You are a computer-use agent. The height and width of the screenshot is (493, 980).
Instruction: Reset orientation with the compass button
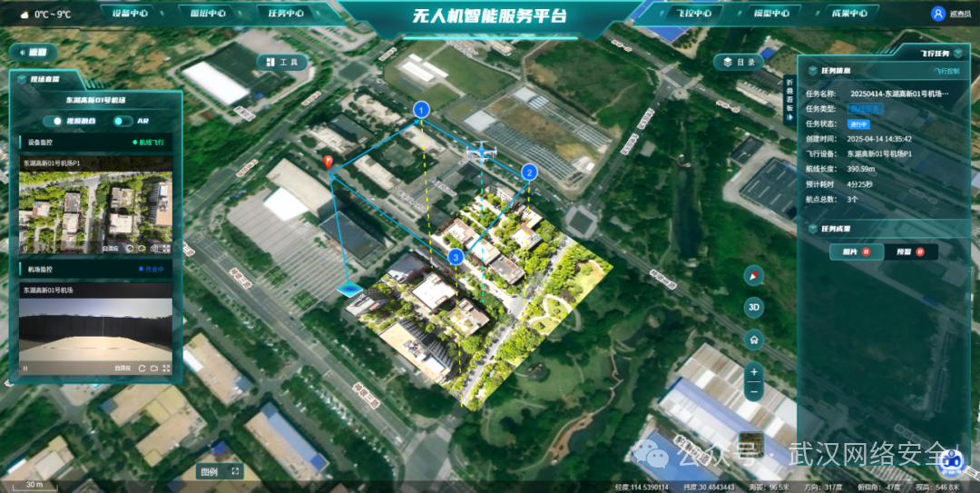point(754,275)
